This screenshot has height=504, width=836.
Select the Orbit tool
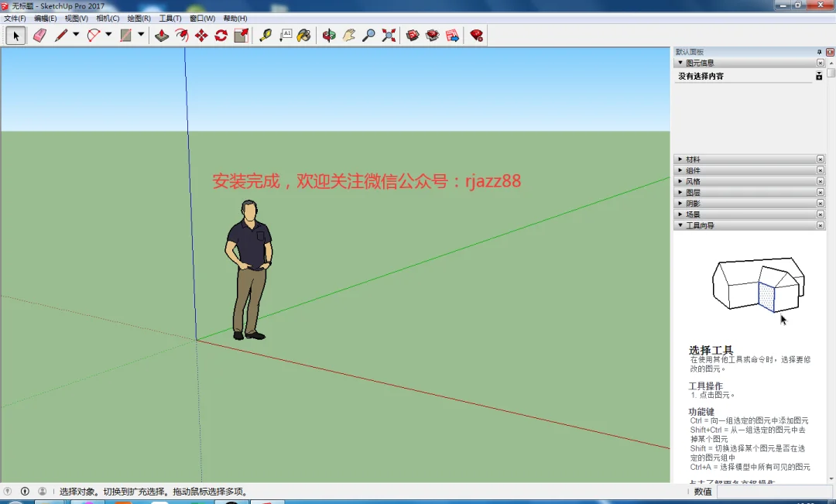pos(329,36)
